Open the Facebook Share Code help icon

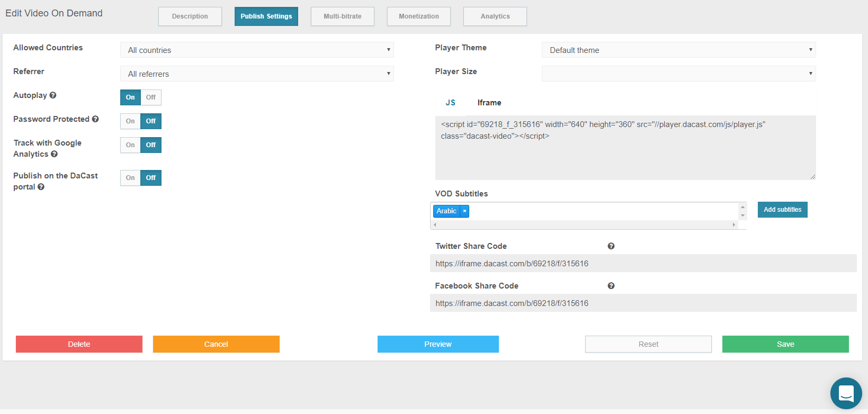611,286
